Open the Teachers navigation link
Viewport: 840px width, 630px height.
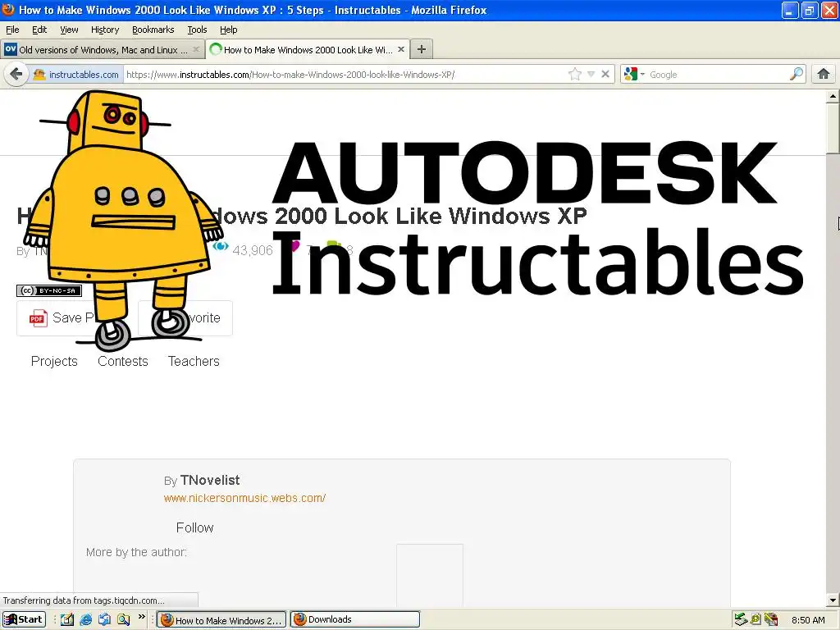pos(194,361)
